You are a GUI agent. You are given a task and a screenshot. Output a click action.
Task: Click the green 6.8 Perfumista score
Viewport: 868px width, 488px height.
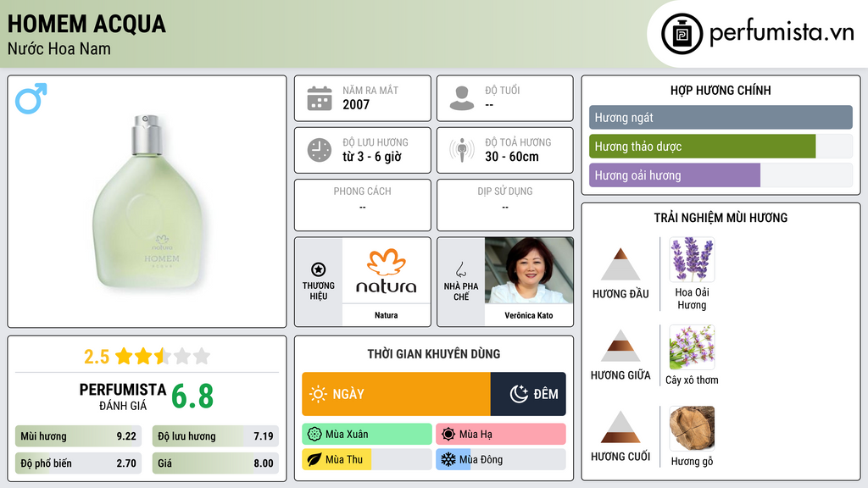point(192,396)
